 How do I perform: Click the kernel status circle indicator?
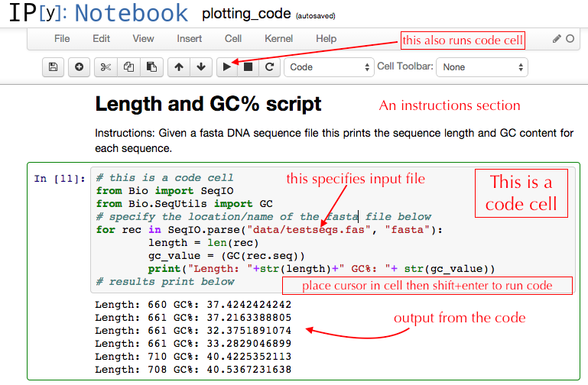click(x=570, y=38)
